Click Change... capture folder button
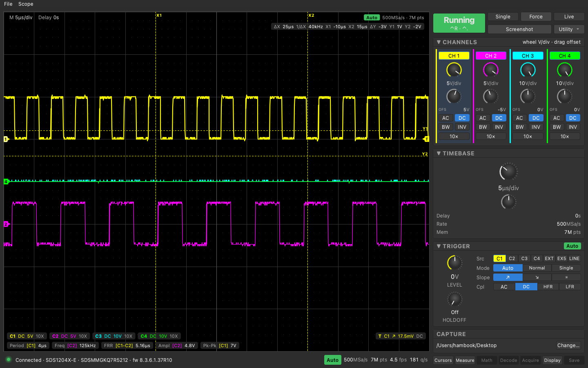 (x=568, y=346)
